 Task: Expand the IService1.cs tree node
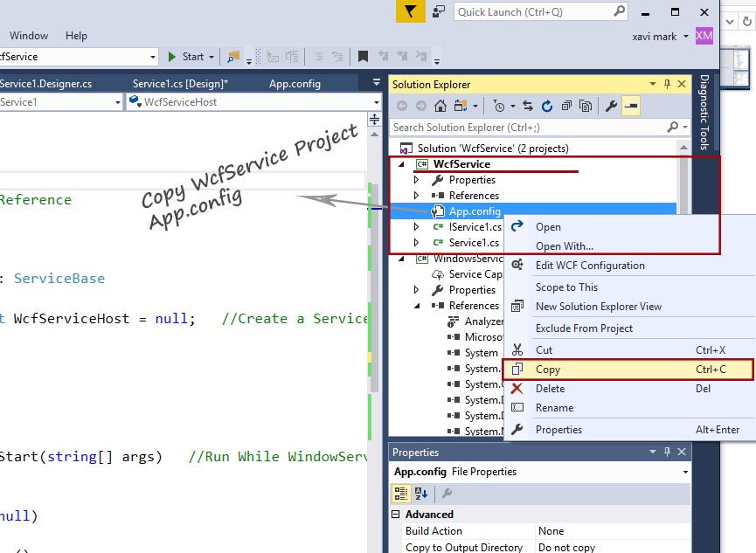tap(417, 226)
